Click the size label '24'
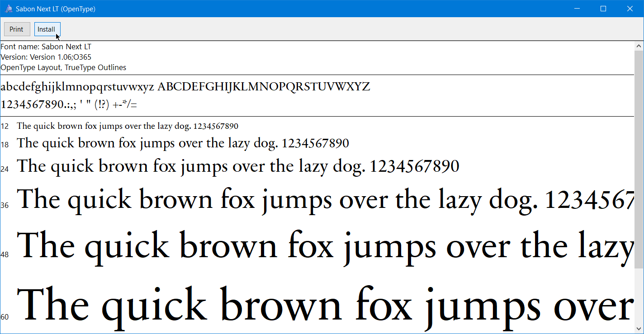This screenshot has width=644, height=334. [5, 169]
